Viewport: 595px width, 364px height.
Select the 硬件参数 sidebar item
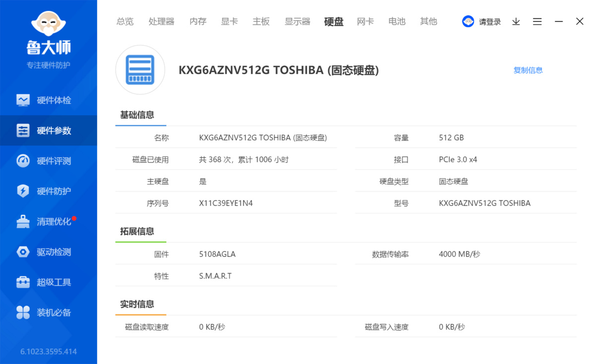[49, 130]
